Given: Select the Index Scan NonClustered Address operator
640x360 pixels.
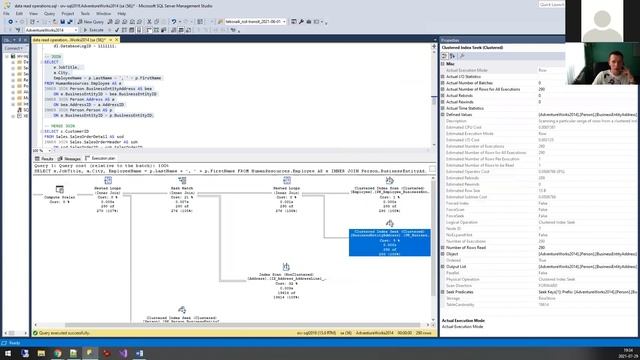Looking at the screenshot, I should [x=286, y=282].
